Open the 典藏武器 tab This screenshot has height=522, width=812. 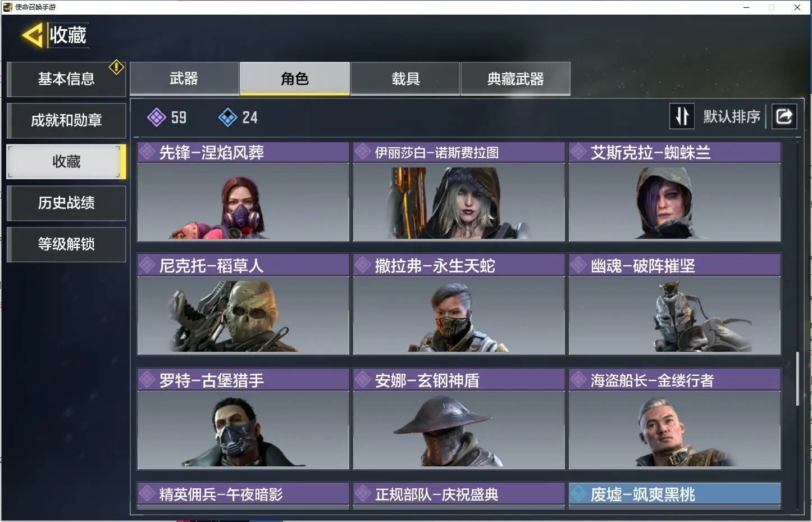[516, 78]
